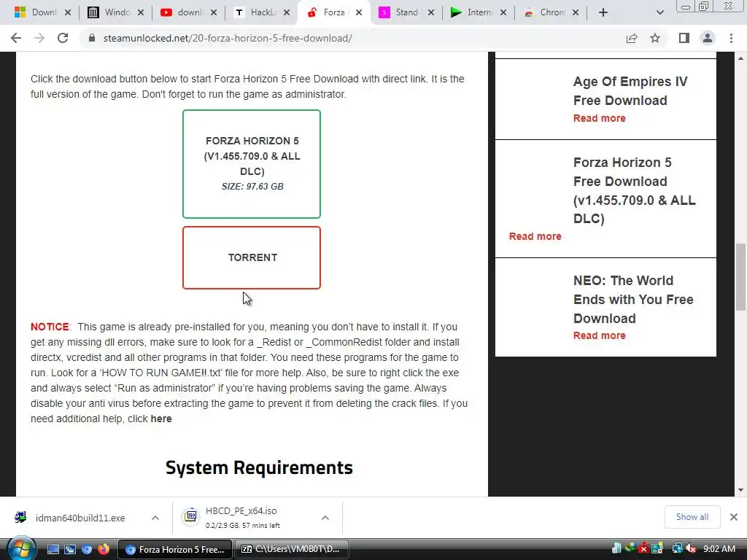Select Forza Horizon 5 Free taskbar button
Screen dimensions: 747x560
tap(175, 550)
